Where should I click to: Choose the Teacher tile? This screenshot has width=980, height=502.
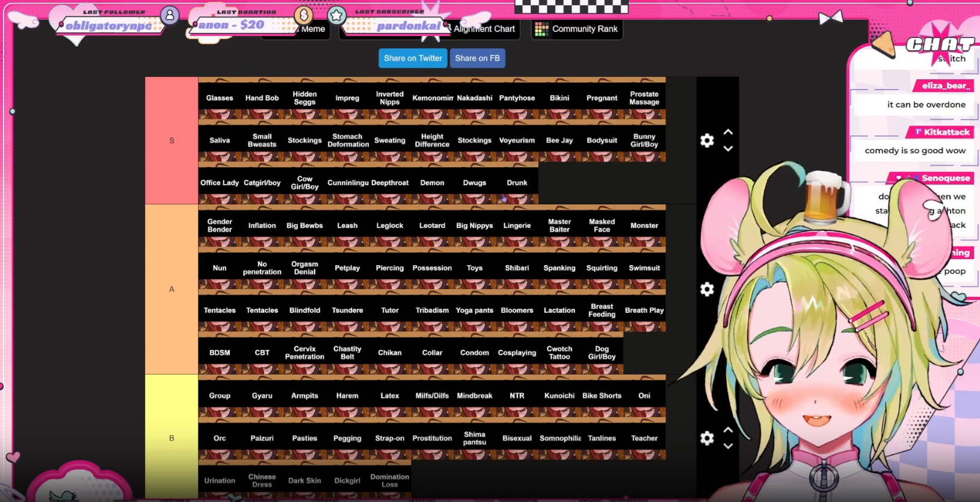(x=644, y=438)
